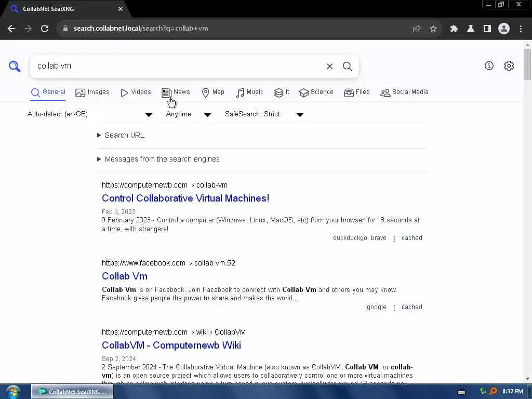Open cached version of computernewb collab-vm result

[x=412, y=238]
